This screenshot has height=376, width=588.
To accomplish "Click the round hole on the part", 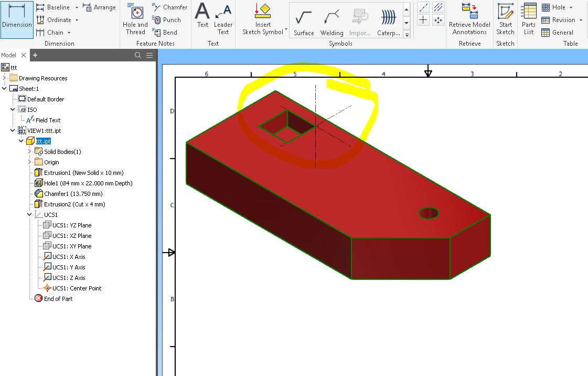I will pos(429,213).
